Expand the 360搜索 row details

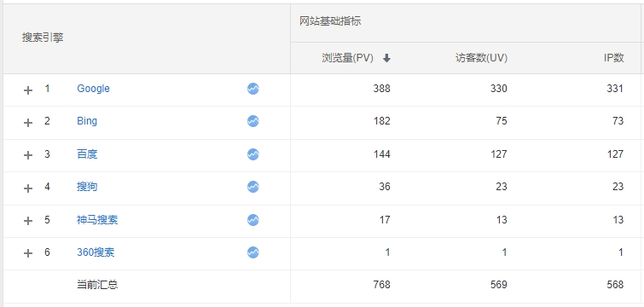pyautogui.click(x=28, y=253)
